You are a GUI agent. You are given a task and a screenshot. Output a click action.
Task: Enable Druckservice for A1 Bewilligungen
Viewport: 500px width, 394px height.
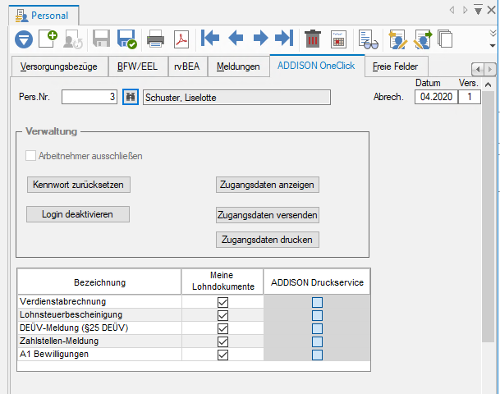tap(317, 355)
